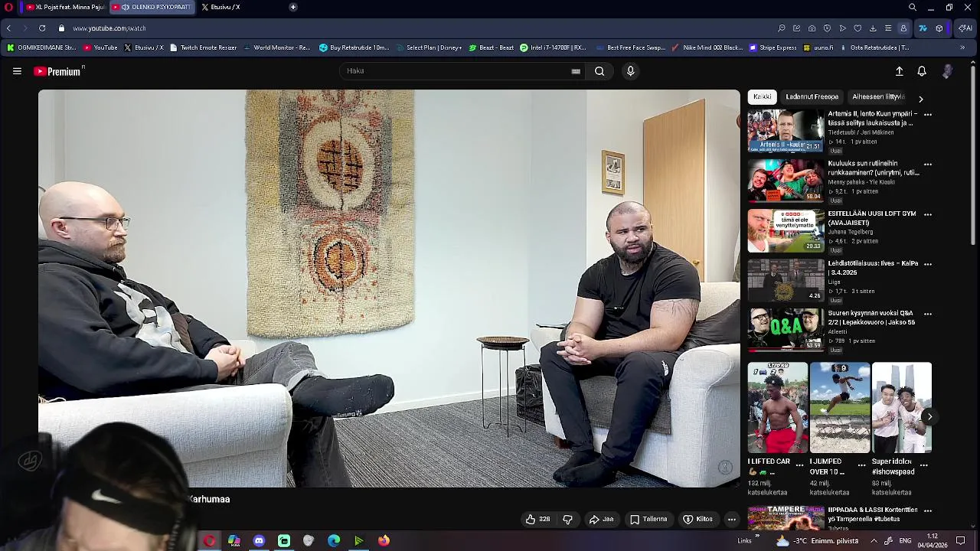Viewport: 980px width, 551px height.
Task: Show next Shorts with the shelf arrow
Action: click(x=929, y=416)
